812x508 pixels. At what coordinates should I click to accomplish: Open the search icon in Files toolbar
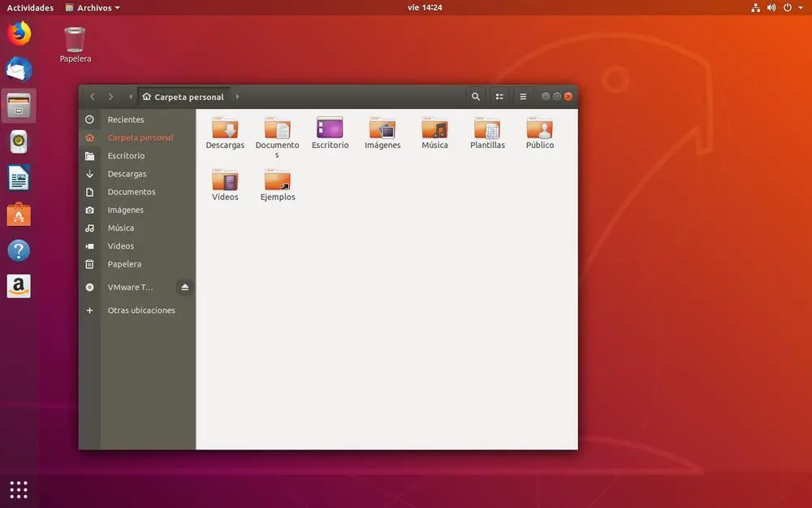pyautogui.click(x=476, y=97)
